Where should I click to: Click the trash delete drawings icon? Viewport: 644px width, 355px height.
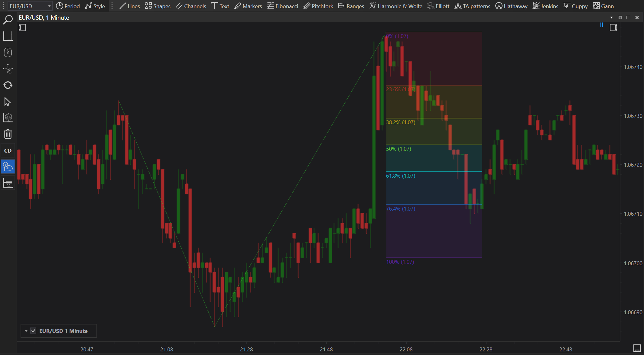8,134
